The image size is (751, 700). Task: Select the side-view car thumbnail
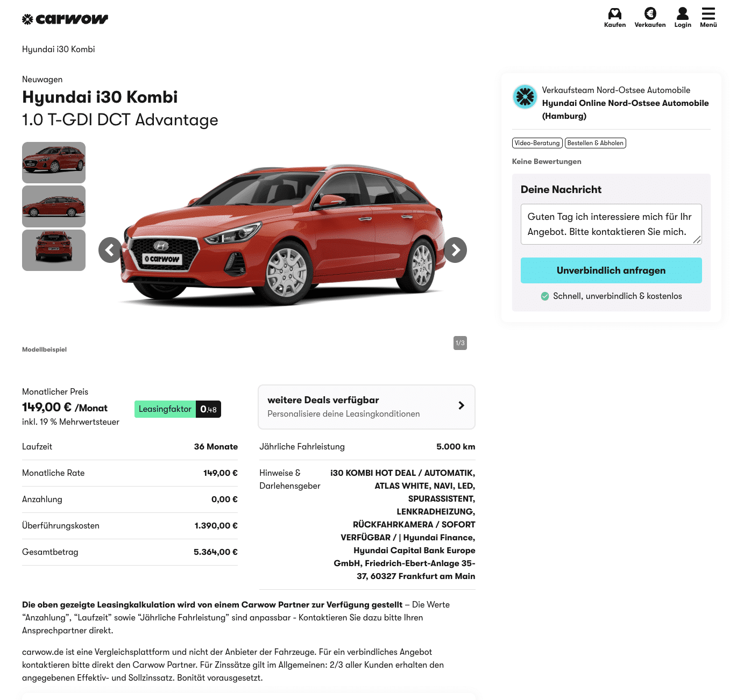[54, 206]
